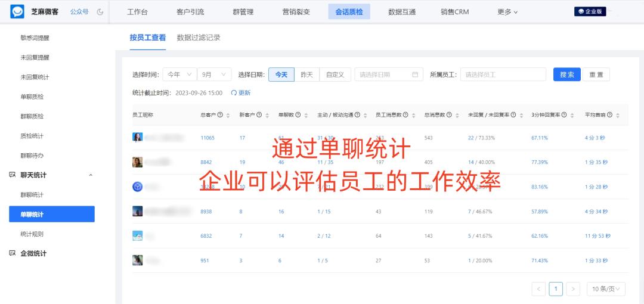Sort by 单聊数 column arrows
644x304 pixels.
[306, 116]
